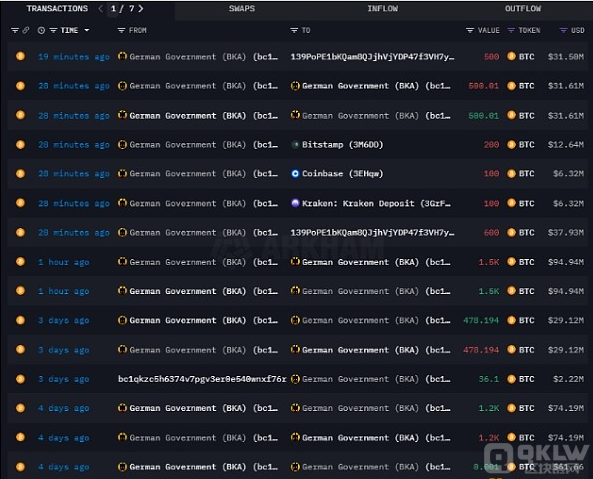
Task: Click the chain link icon in header
Action: coord(26,30)
